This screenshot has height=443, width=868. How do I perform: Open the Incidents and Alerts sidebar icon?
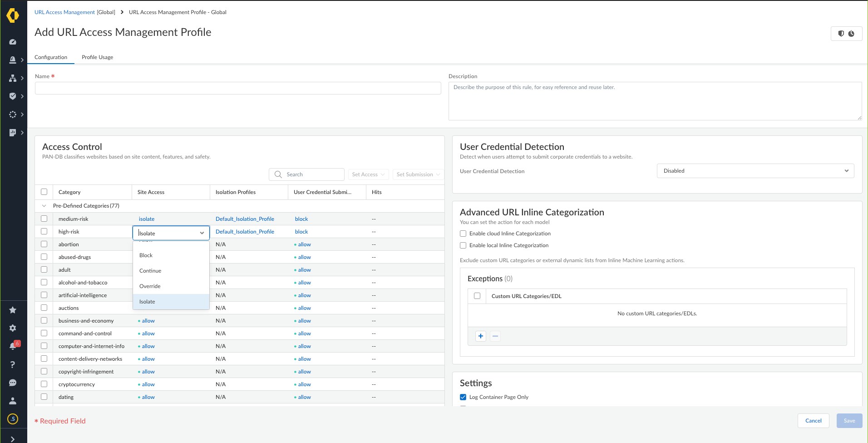13,60
